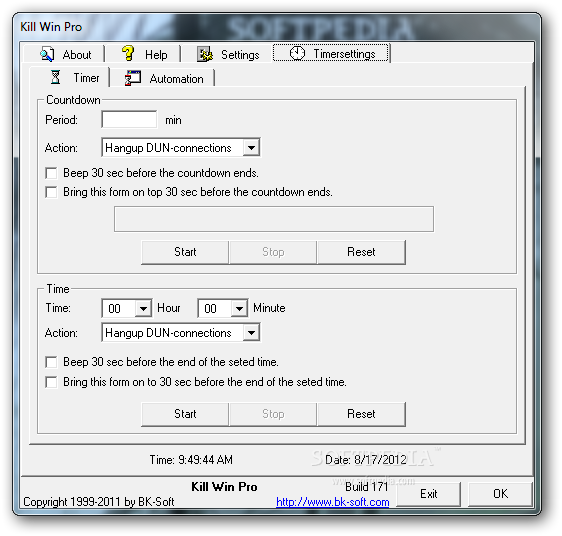
Task: Click the Time section Stop button
Action: pyautogui.click(x=273, y=414)
